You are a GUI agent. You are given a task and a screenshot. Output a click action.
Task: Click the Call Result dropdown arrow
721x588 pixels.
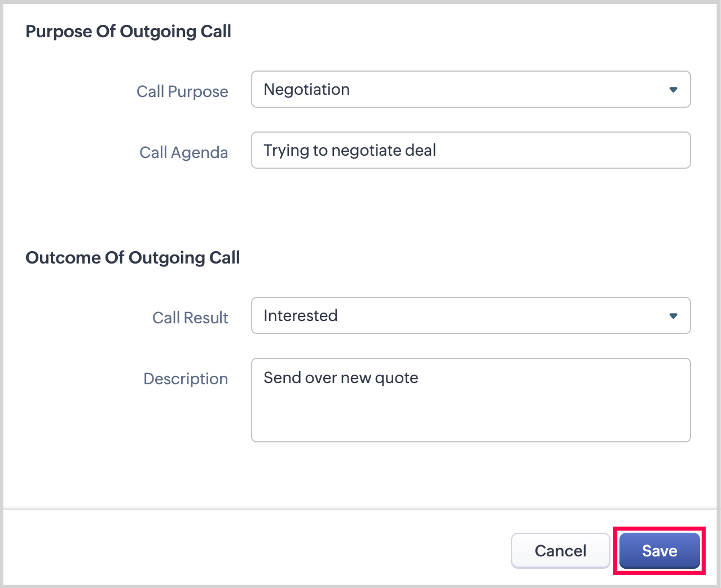[x=673, y=316]
